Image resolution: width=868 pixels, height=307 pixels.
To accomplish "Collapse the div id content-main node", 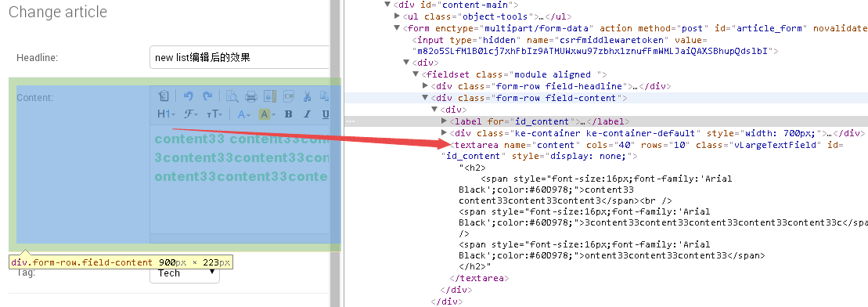I will click(x=387, y=5).
